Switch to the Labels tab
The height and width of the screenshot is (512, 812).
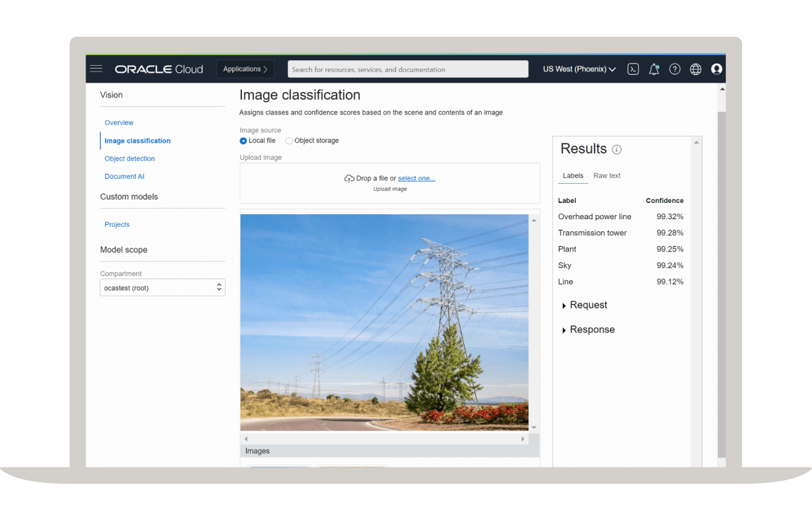click(573, 176)
